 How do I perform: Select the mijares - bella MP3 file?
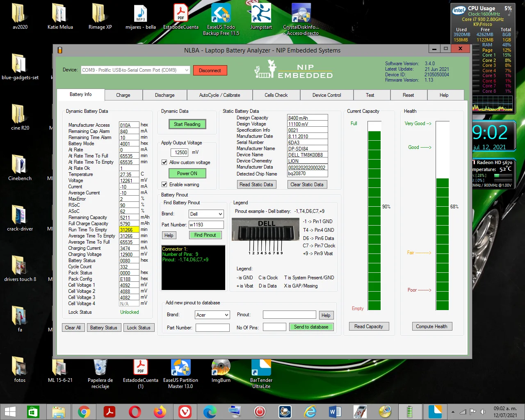click(141, 16)
